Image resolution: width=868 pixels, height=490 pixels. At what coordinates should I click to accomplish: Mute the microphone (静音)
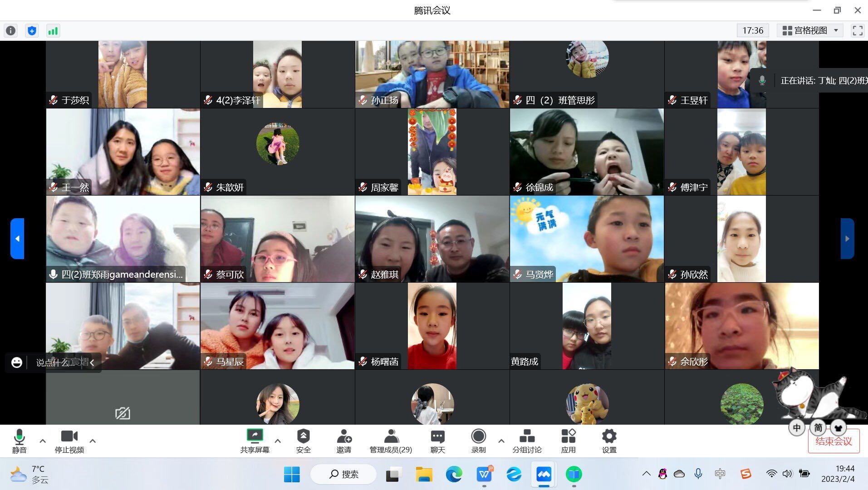click(x=19, y=441)
